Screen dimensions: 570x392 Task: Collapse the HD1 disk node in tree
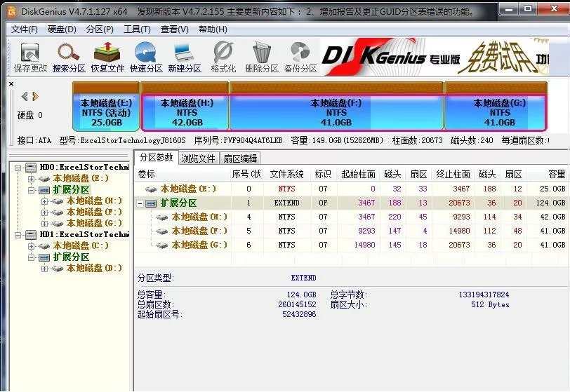pyautogui.click(x=18, y=235)
